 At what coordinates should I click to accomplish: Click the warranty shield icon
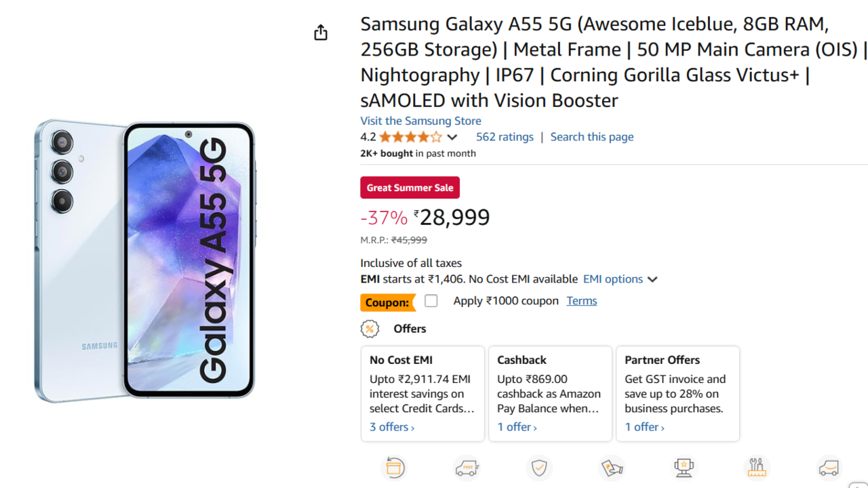539,468
